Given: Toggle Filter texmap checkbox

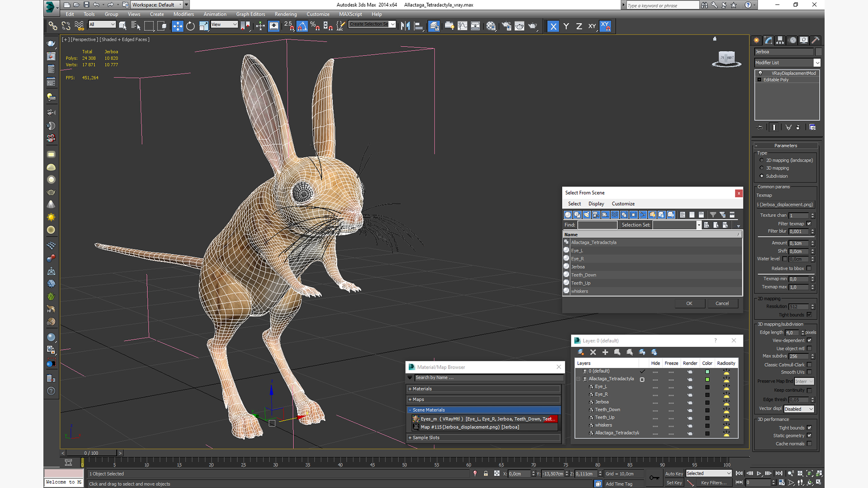Looking at the screenshot, I should pyautogui.click(x=809, y=224).
